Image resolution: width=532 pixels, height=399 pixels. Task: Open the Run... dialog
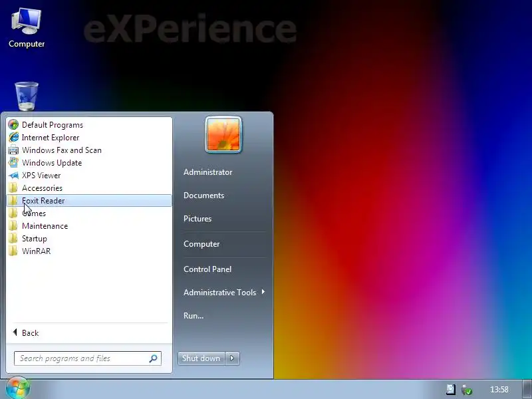click(x=194, y=315)
